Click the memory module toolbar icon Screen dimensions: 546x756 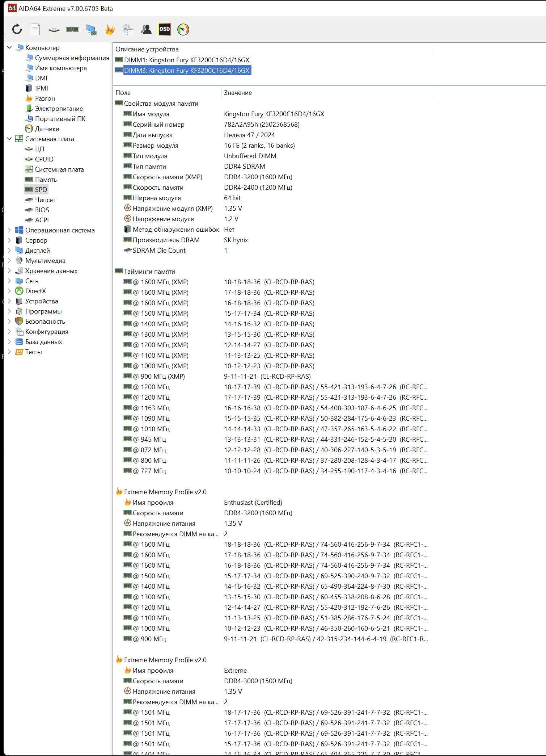click(x=72, y=29)
